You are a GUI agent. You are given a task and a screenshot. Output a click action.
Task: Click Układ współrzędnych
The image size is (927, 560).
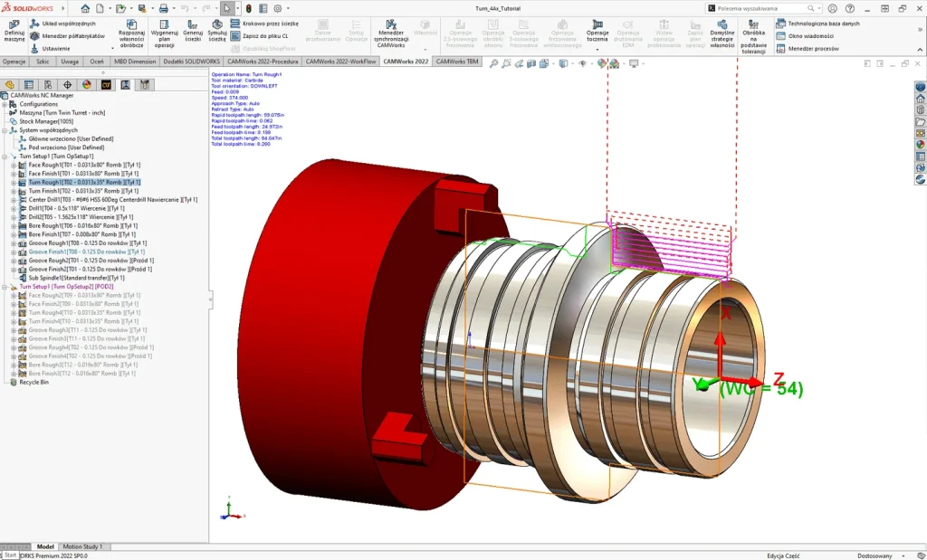[62, 24]
